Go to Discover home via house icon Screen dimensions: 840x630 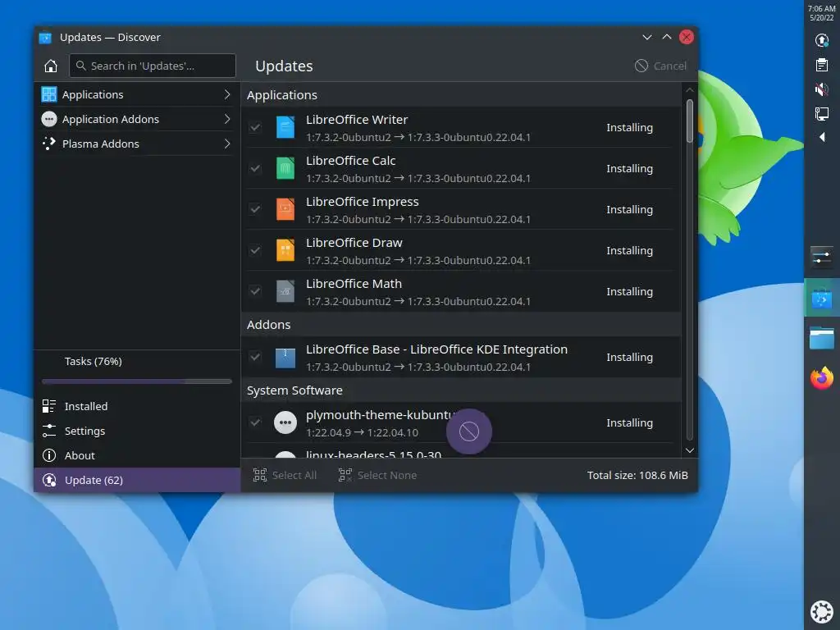coord(50,66)
